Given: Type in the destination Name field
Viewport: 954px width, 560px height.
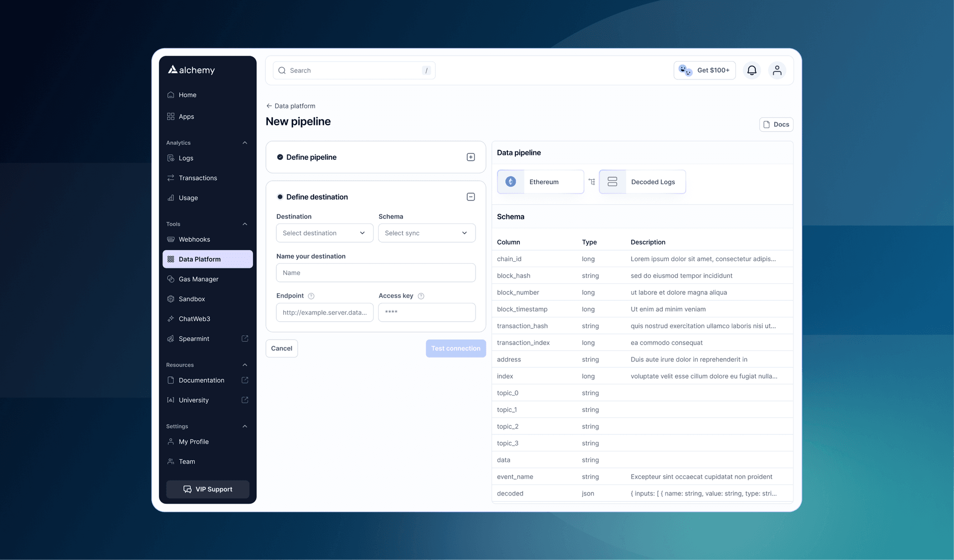Looking at the screenshot, I should (x=375, y=273).
